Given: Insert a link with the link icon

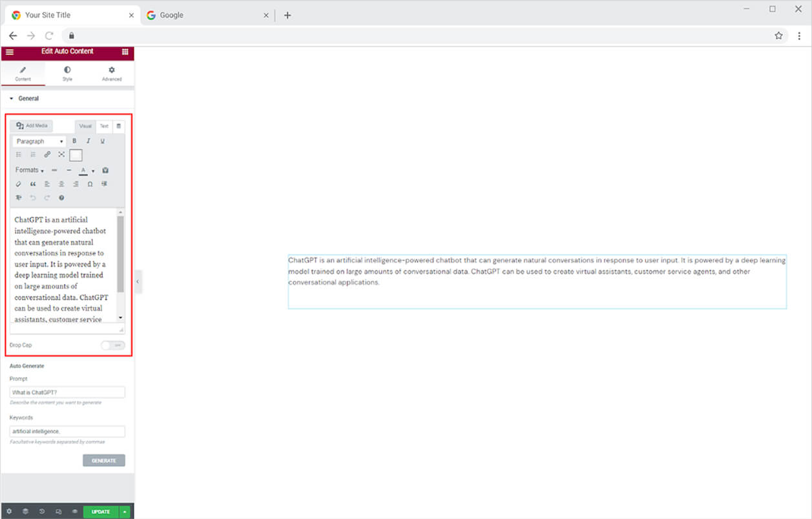Looking at the screenshot, I should click(47, 155).
